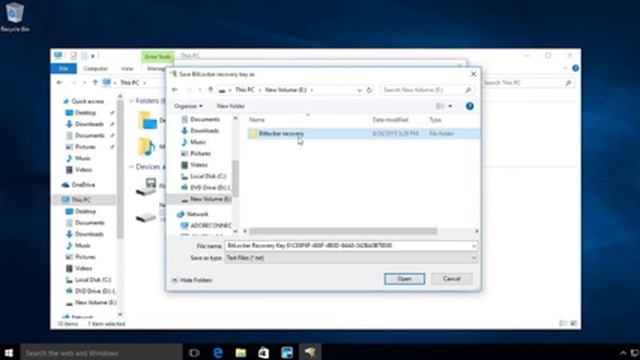Image resolution: width=640 pixels, height=360 pixels.
Task: Open the File name dropdown arrow
Action: pos(474,246)
